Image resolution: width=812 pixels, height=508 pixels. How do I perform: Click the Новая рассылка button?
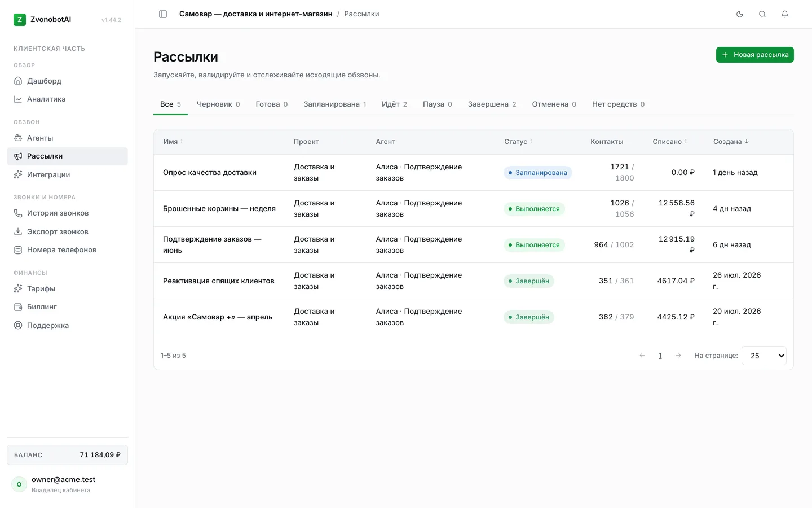(x=755, y=55)
